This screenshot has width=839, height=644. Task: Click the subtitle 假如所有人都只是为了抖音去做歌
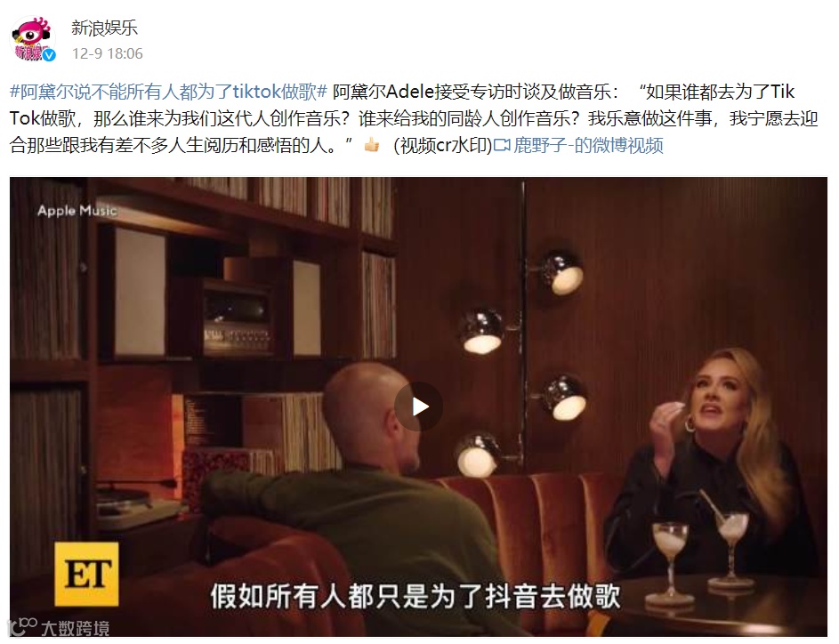click(415, 596)
